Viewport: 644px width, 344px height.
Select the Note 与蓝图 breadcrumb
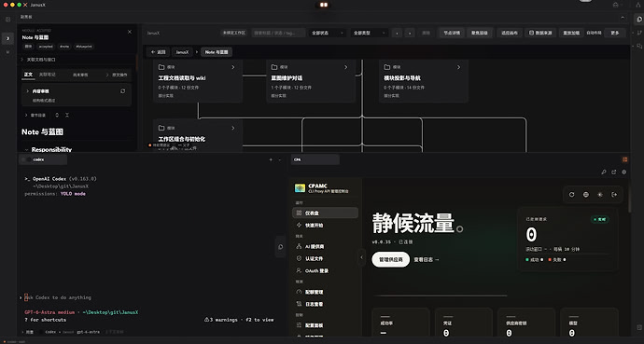pyautogui.click(x=217, y=52)
